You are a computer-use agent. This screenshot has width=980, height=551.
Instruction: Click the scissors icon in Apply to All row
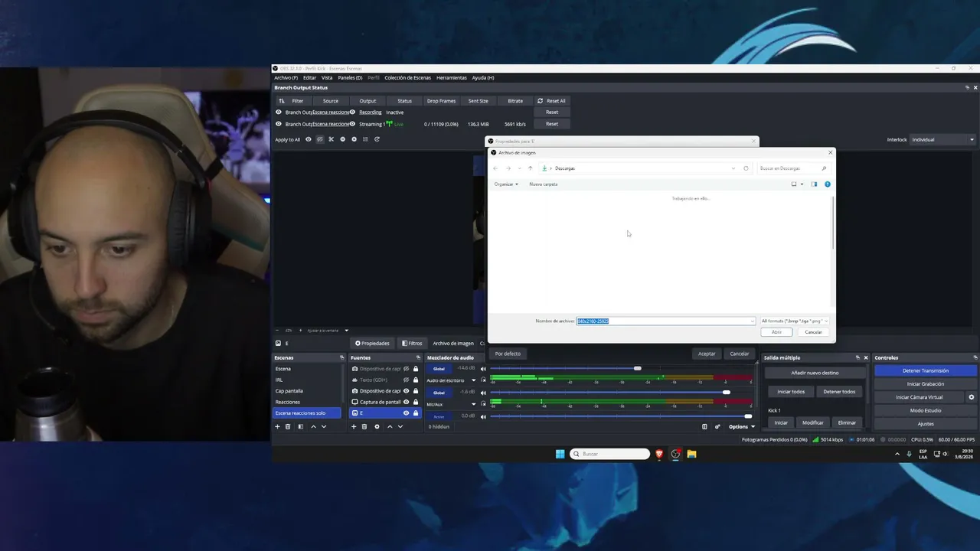coord(331,139)
